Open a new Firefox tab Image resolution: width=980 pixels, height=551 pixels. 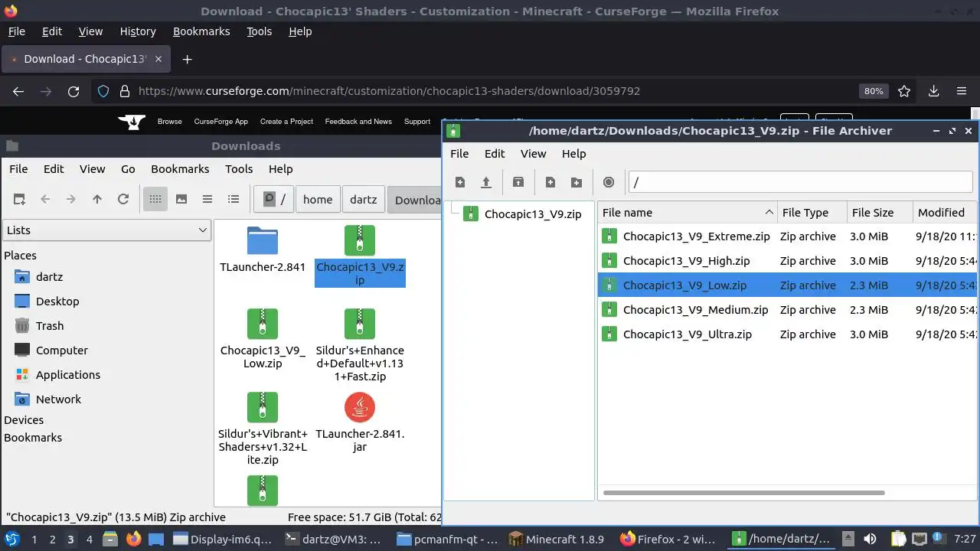(187, 59)
